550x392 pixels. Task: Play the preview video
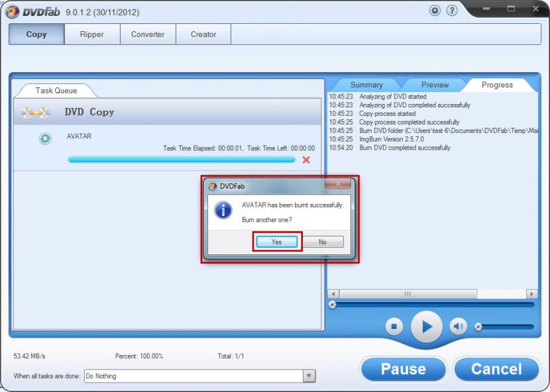pyautogui.click(x=427, y=327)
